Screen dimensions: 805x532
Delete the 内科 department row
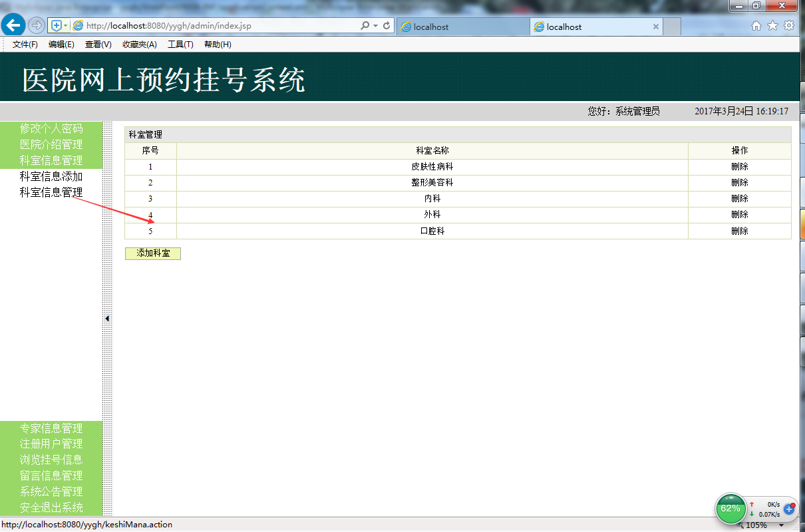(739, 199)
